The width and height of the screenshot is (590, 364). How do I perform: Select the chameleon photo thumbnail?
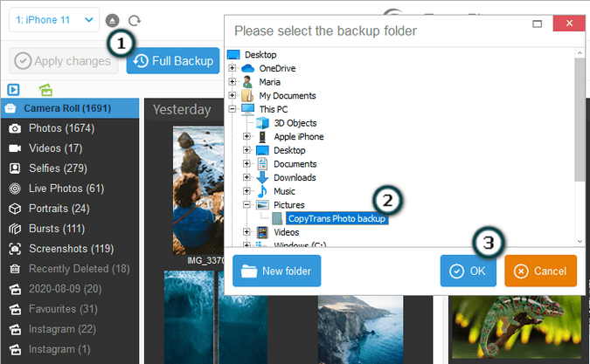(517, 326)
